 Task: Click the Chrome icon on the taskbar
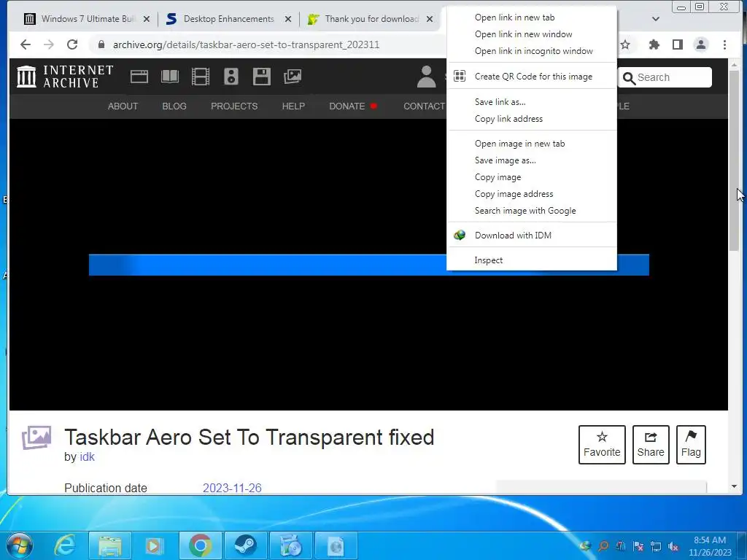click(x=200, y=545)
